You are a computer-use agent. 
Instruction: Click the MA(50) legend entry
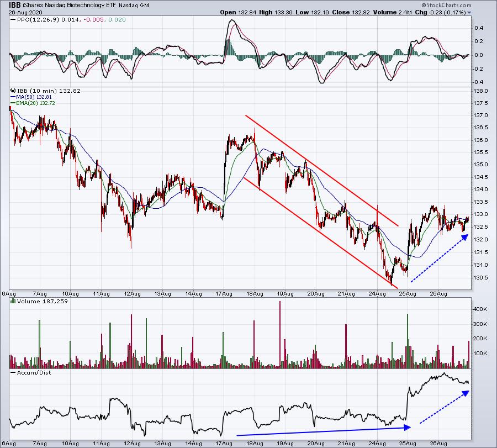pos(31,97)
